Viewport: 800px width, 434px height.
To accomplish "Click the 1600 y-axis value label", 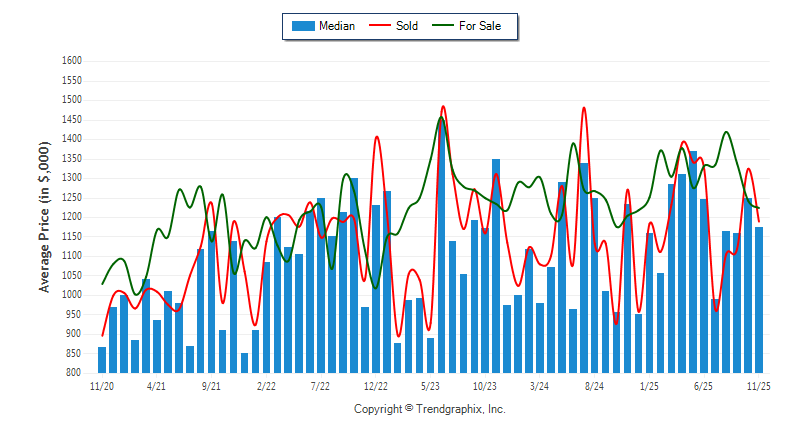I will 70,61.
